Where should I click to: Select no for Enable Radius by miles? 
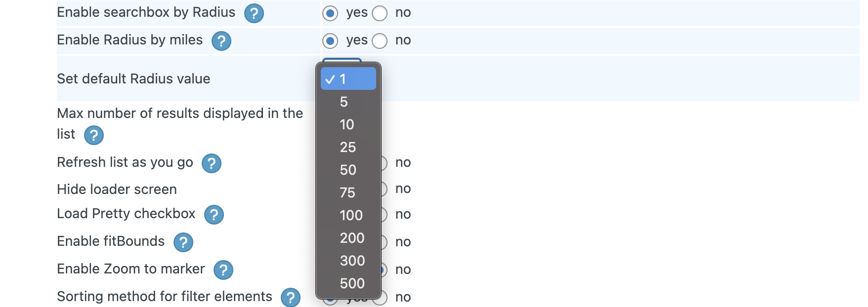(380, 41)
